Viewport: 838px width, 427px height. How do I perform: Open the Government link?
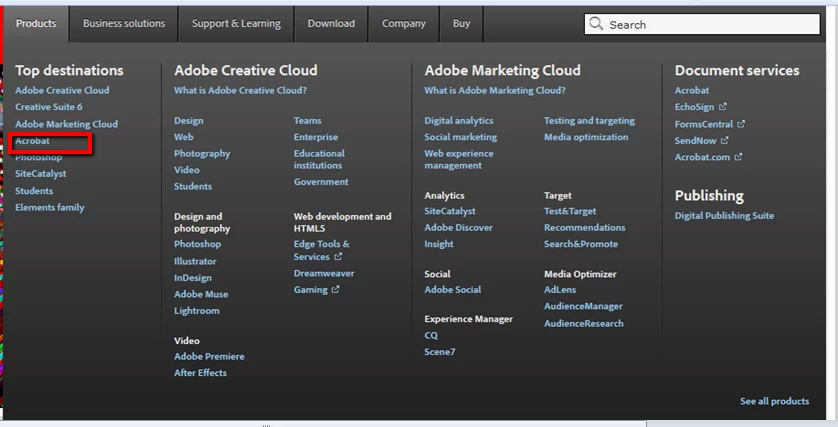[321, 182]
